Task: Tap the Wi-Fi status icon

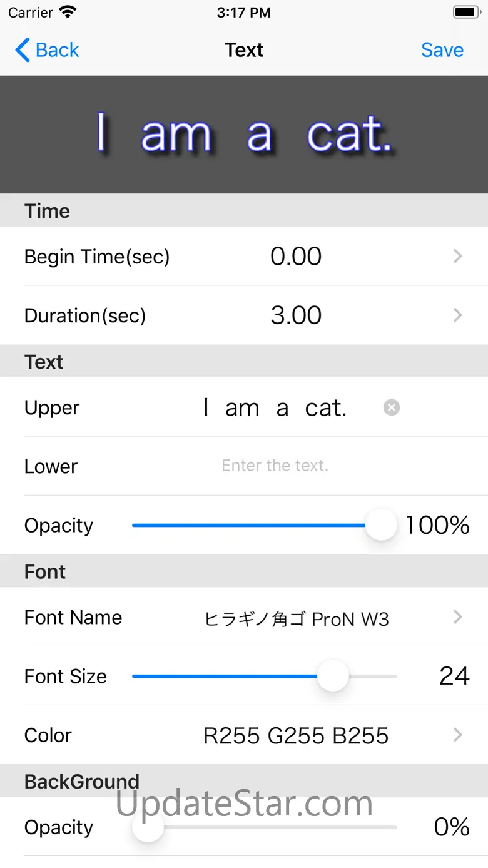Action: point(67,12)
